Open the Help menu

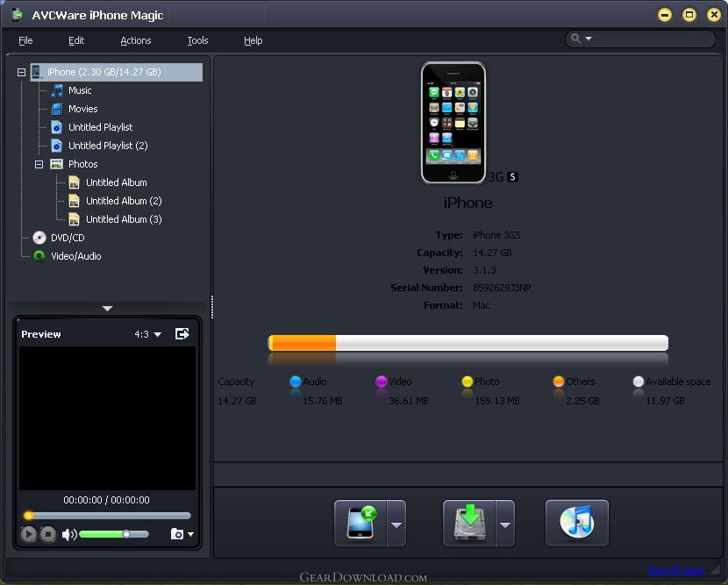tap(253, 41)
